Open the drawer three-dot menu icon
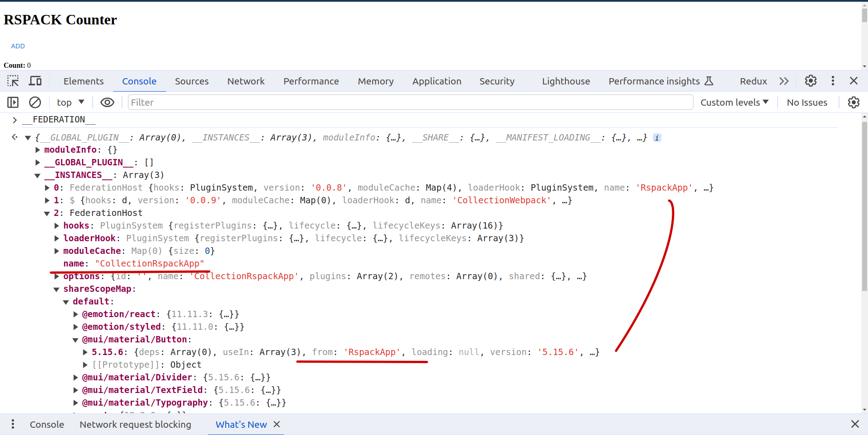868x435 pixels. click(x=13, y=424)
